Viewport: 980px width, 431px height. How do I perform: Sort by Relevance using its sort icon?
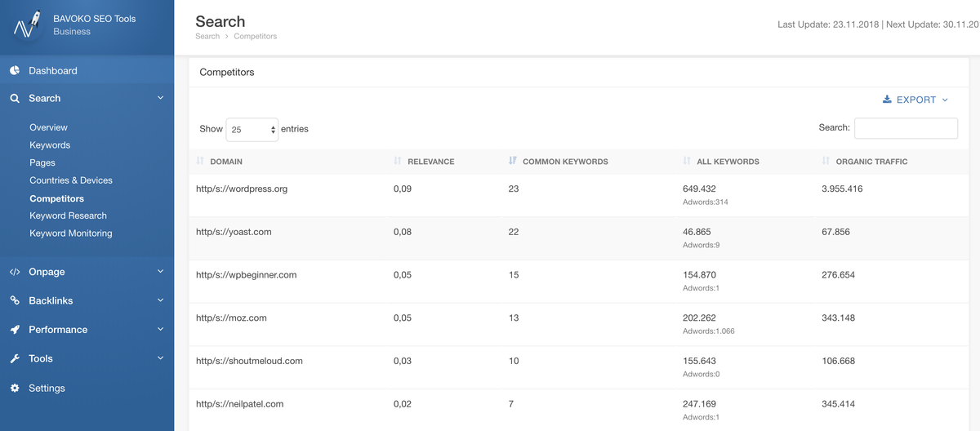click(398, 162)
